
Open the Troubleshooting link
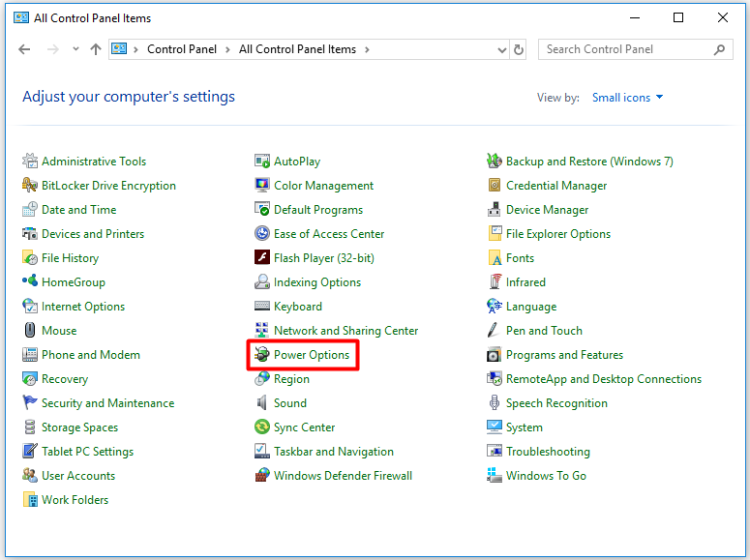click(548, 452)
